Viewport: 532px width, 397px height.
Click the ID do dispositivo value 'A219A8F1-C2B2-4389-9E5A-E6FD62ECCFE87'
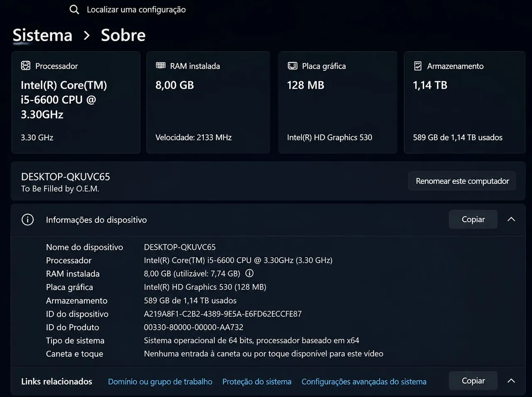(x=223, y=314)
